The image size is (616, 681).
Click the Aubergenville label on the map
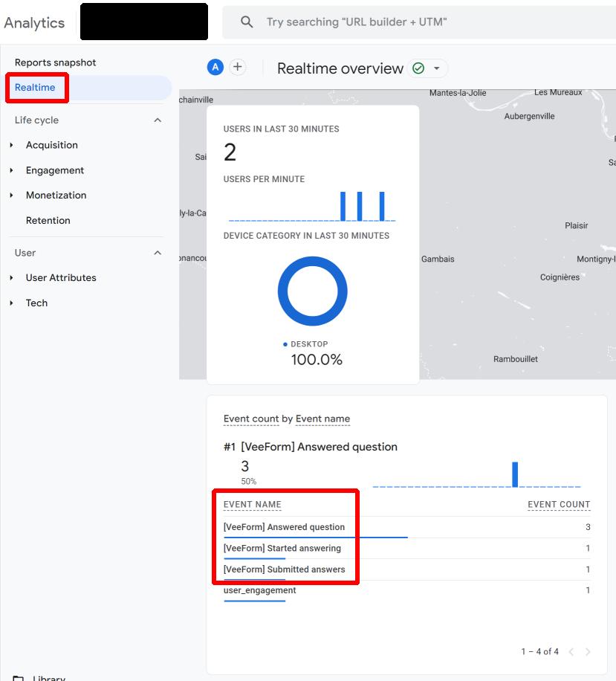coord(529,116)
